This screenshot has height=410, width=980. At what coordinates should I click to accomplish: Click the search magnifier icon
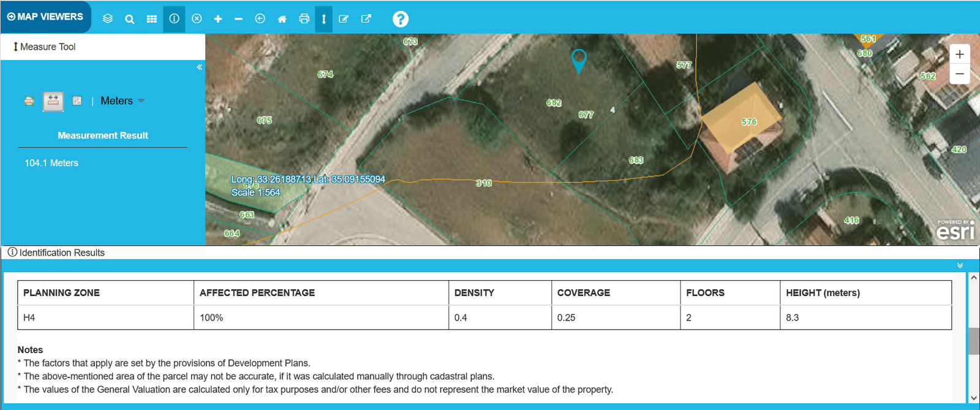tap(130, 19)
